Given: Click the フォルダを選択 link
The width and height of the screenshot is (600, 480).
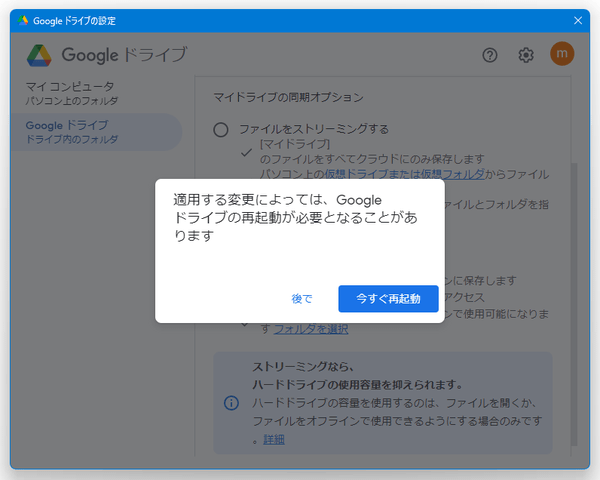Looking at the screenshot, I should click(x=311, y=329).
